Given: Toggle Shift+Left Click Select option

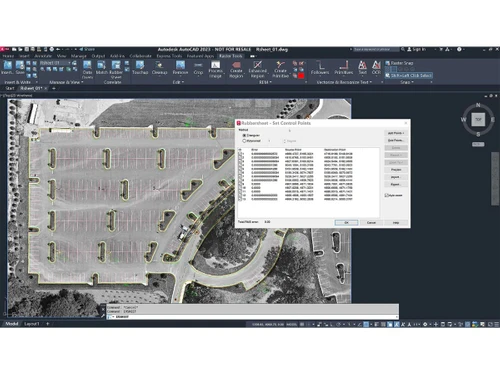Looking at the screenshot, I should 408,76.
